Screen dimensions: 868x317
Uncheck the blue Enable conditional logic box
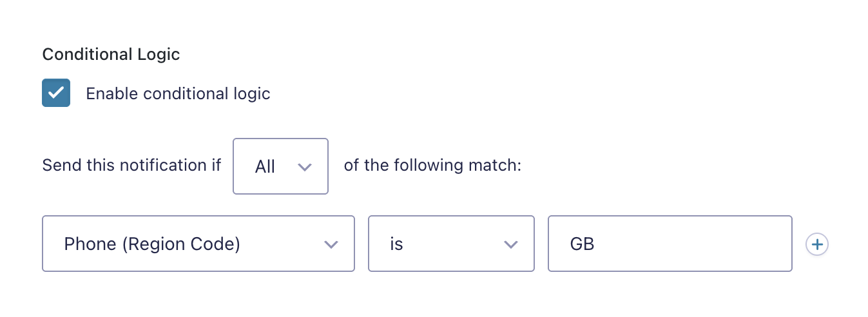(56, 93)
